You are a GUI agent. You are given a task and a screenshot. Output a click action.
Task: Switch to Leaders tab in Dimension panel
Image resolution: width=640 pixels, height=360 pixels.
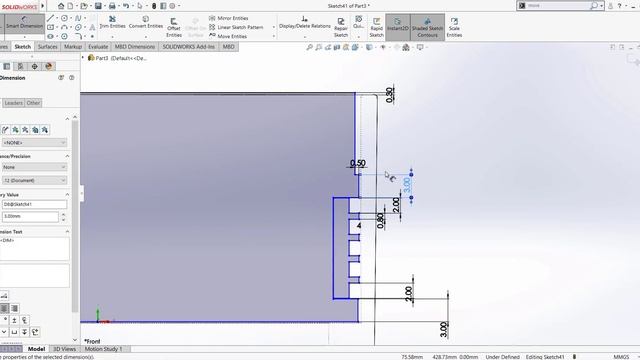[x=13, y=103]
